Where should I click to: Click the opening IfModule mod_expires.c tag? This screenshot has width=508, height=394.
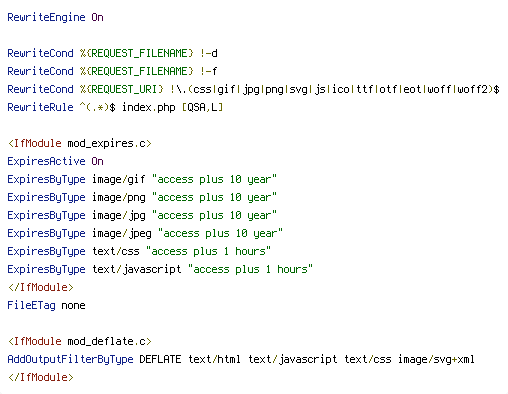pyautogui.click(x=80, y=143)
